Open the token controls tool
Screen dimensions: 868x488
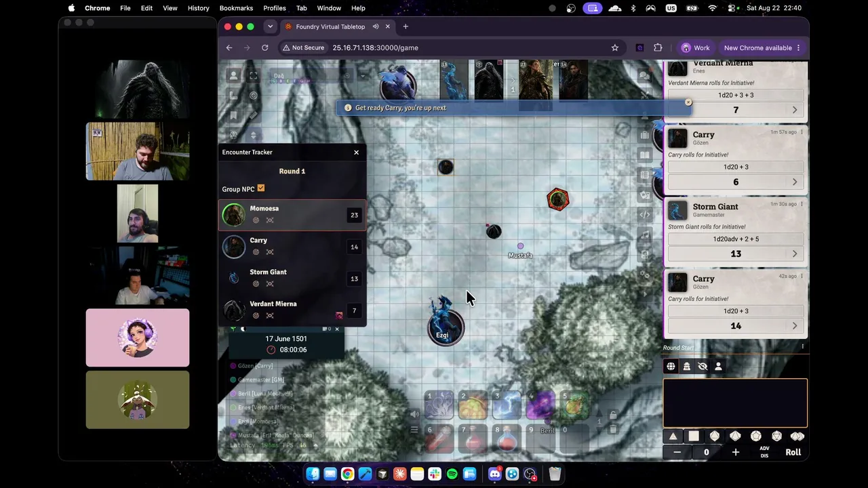(234, 76)
